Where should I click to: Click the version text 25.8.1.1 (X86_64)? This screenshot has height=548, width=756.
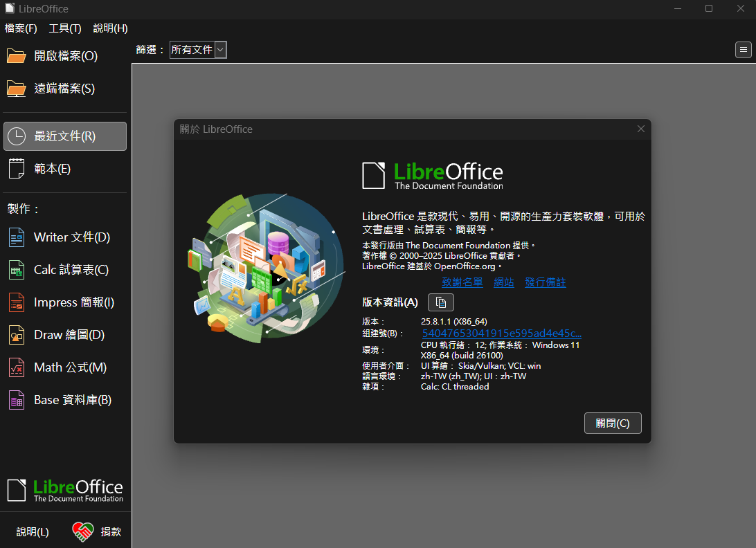[453, 322]
